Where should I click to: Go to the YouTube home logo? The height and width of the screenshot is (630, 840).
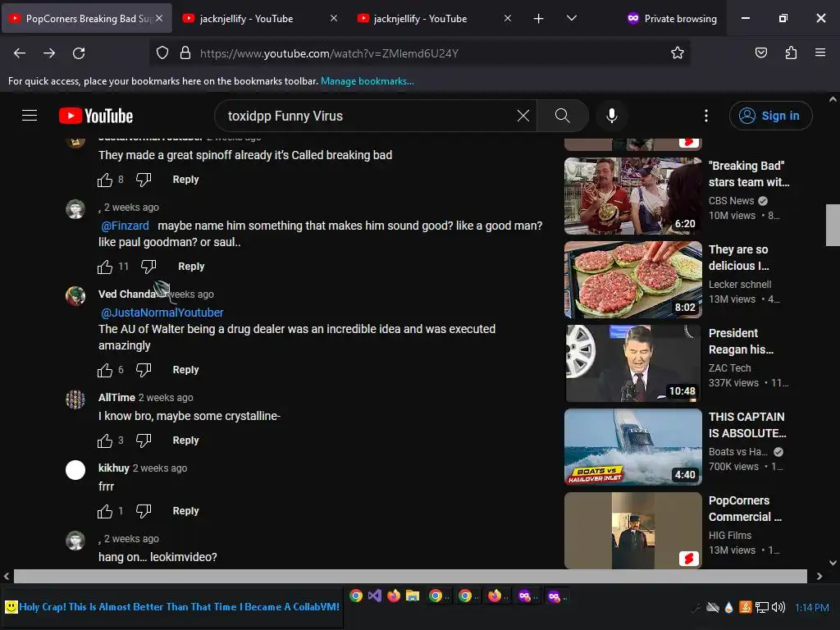pos(96,116)
